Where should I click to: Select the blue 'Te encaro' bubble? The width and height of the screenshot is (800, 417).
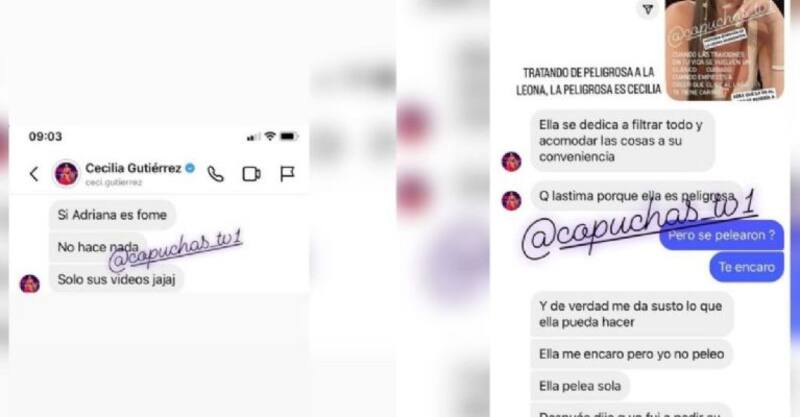point(746,267)
